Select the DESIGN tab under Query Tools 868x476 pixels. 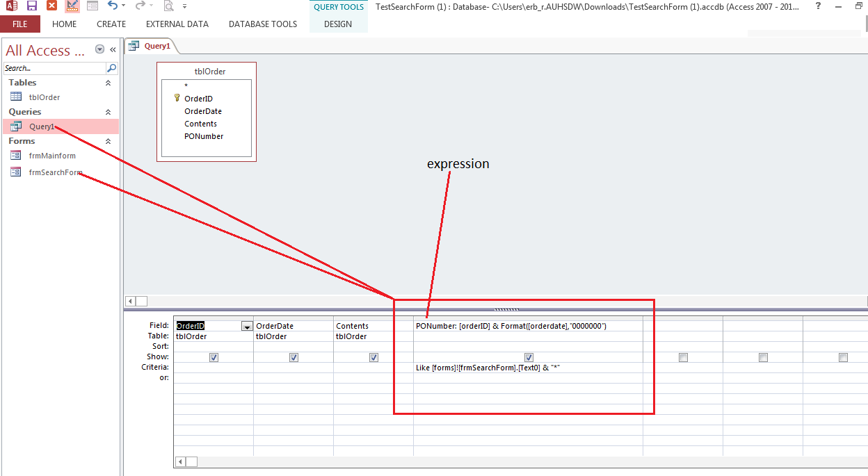(x=338, y=24)
